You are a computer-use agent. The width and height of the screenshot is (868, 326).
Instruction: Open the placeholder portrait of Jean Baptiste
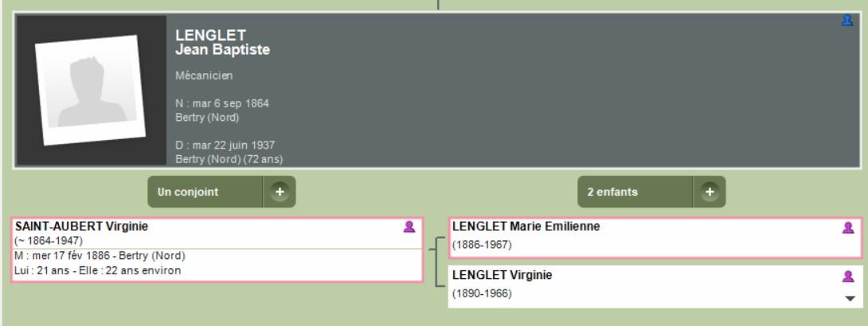click(91, 90)
